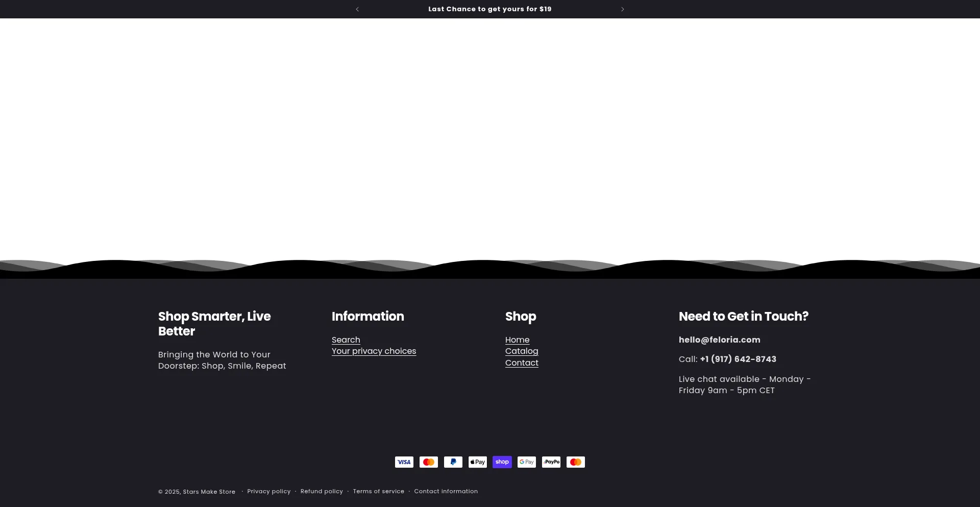
Task: Open the Catalog page from the Shop section
Action: pos(522,351)
